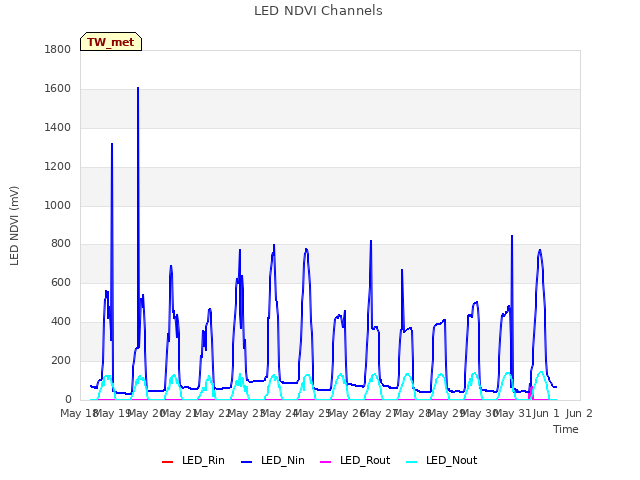
Task: Toggle the LED_Rin legend entry
Action: (193, 461)
